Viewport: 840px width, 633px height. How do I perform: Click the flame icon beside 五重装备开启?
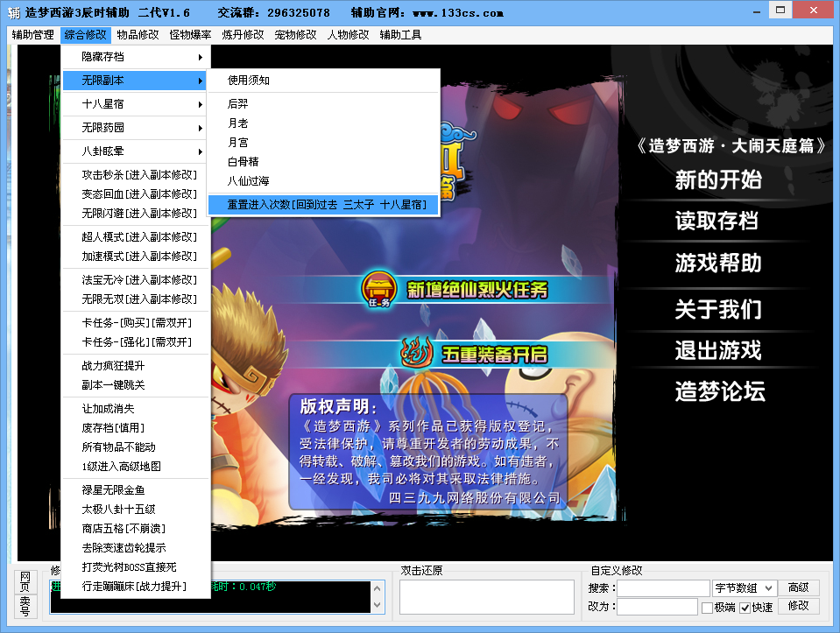pyautogui.click(x=417, y=352)
